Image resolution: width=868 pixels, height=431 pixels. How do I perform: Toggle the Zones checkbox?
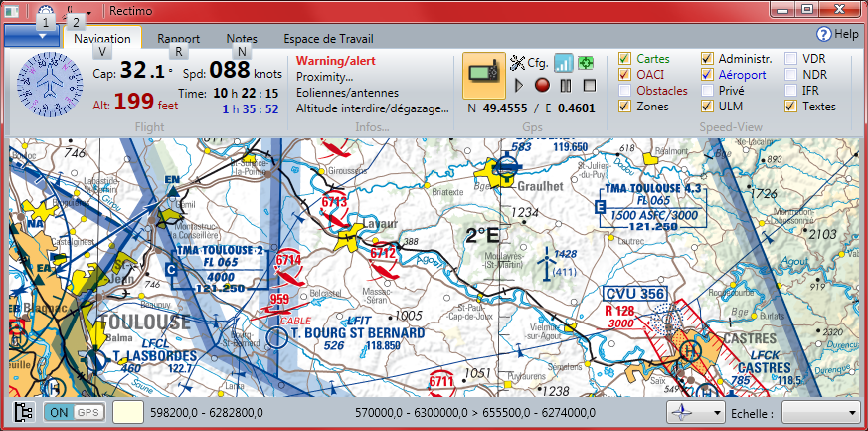coord(625,107)
